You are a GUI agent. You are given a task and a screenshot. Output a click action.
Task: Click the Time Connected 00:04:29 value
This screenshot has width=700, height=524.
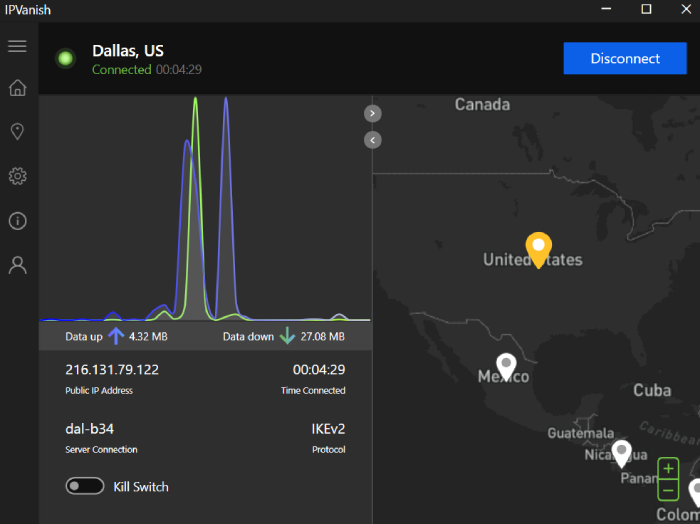[x=319, y=370]
